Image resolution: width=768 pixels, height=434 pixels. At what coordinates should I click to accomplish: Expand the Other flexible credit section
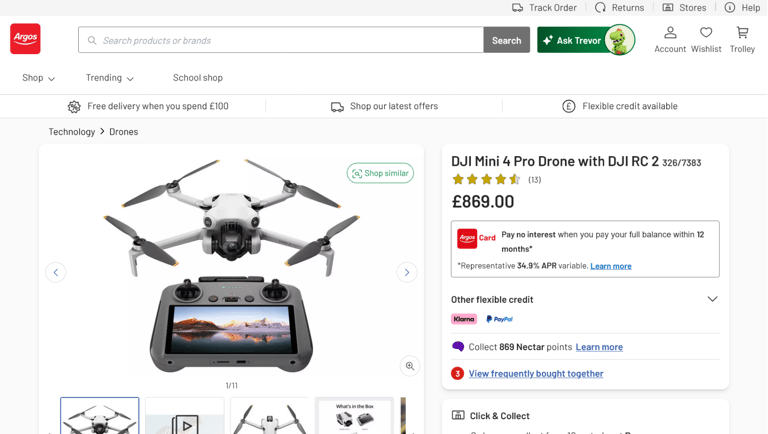(585, 299)
